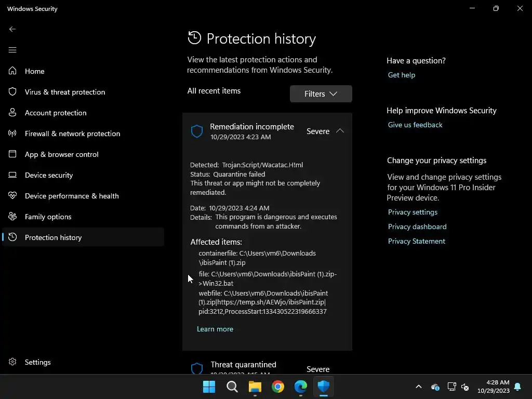The width and height of the screenshot is (532, 399).
Task: Click the Severe label on Remediation incomplete
Action: click(318, 131)
